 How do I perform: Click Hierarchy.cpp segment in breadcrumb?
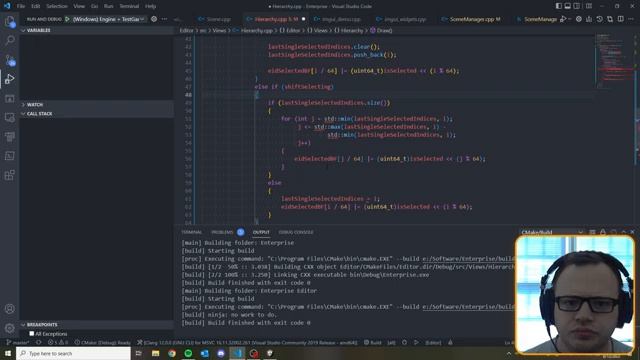pos(256,31)
